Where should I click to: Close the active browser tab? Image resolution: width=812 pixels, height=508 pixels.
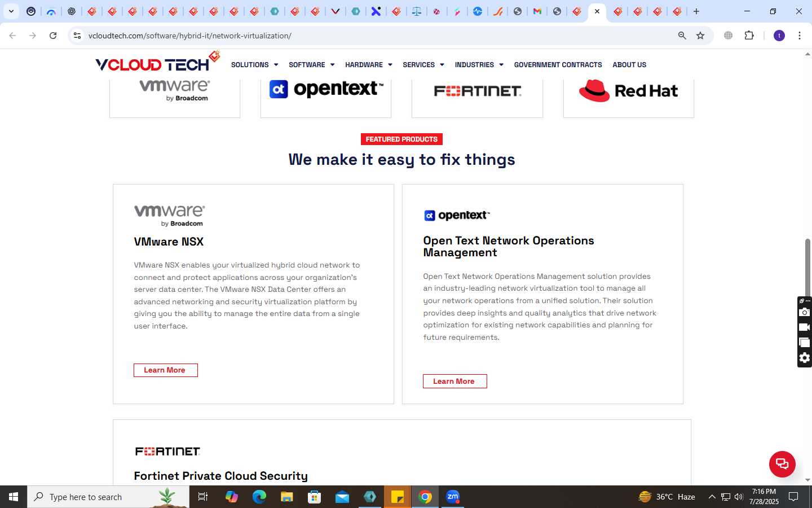pyautogui.click(x=597, y=11)
